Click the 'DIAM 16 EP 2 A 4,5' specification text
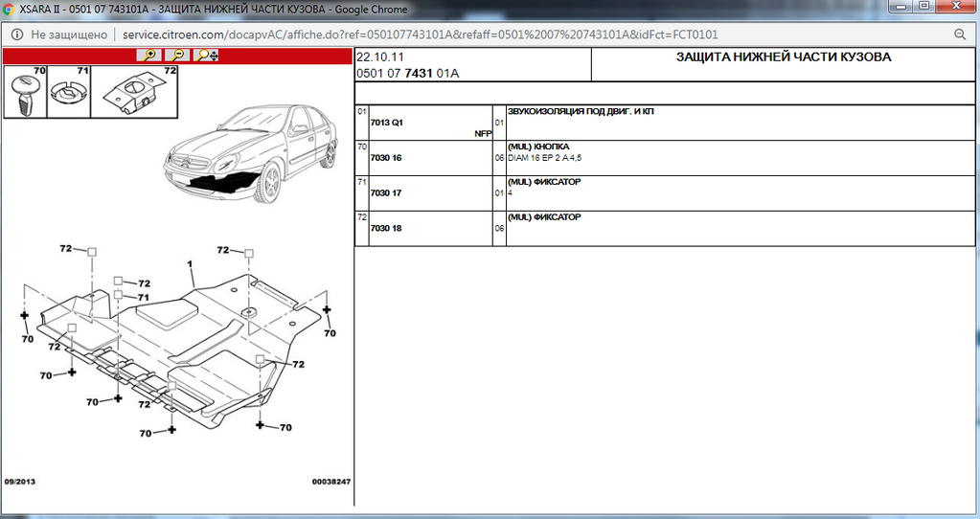Screen dimensions: 980x519 [x=544, y=158]
